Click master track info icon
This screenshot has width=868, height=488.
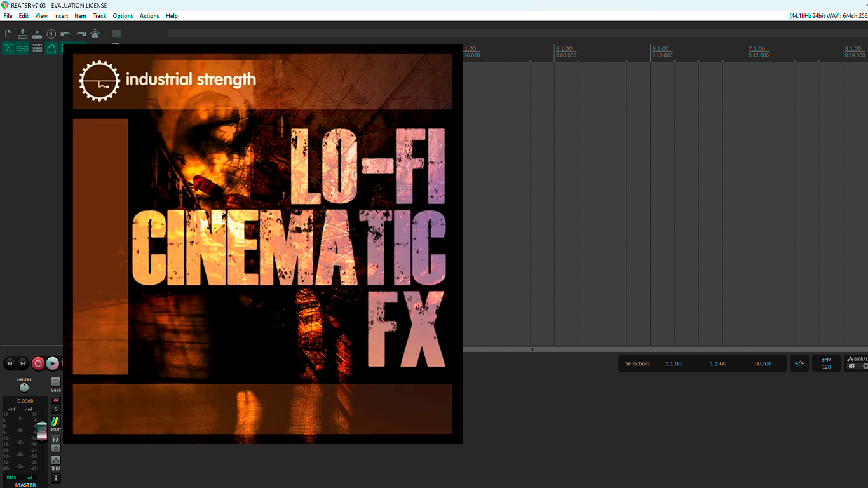pyautogui.click(x=56, y=478)
